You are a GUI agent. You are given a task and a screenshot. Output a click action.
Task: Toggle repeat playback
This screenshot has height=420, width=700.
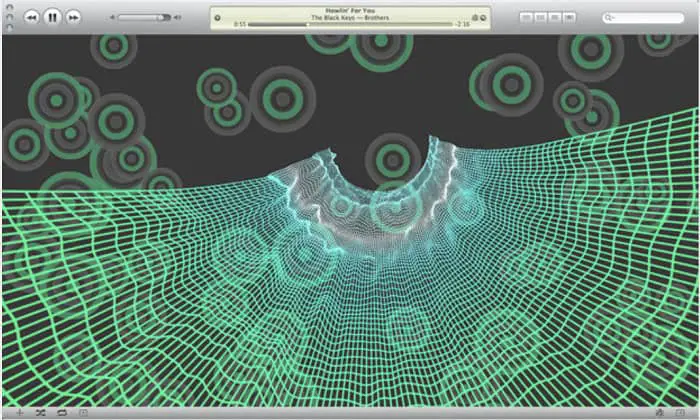click(x=62, y=413)
